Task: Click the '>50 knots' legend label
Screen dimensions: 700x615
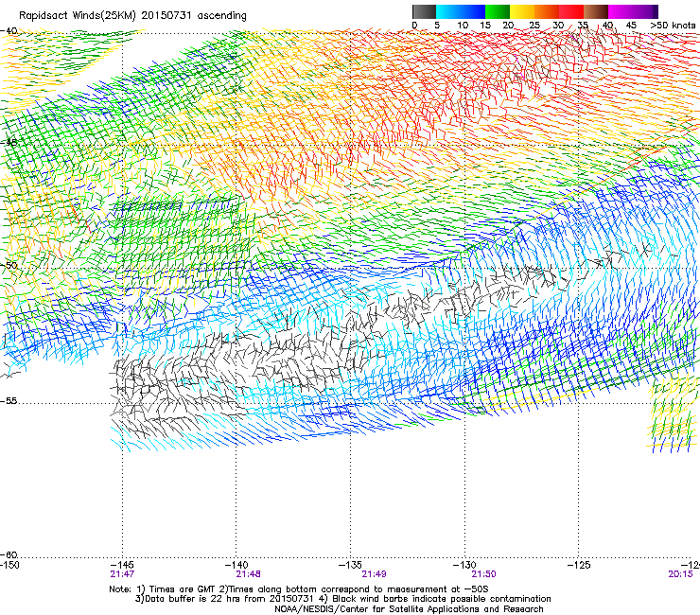Action: click(x=673, y=26)
